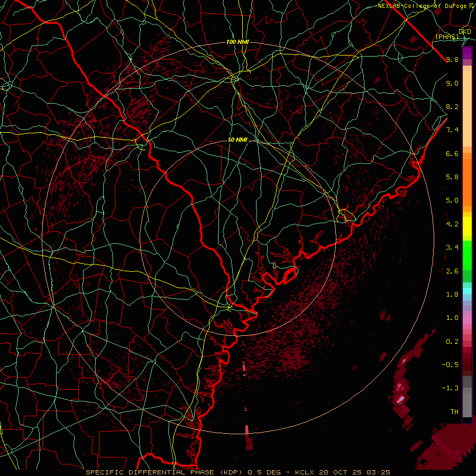The height and width of the screenshot is (476, 476).
Task: Click the 4.2 value on the color scale
Action: [452, 224]
